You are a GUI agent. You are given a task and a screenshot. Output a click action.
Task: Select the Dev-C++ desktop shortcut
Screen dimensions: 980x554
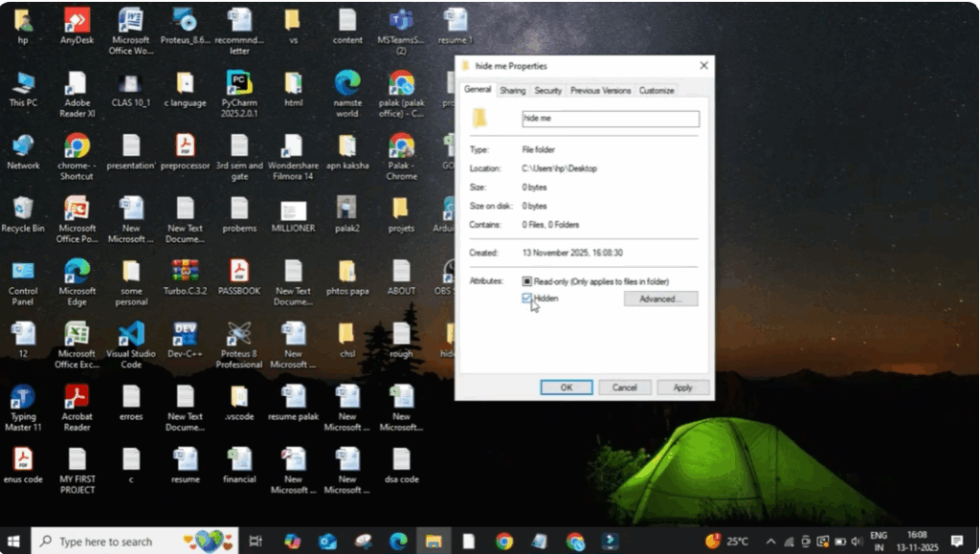click(x=185, y=335)
